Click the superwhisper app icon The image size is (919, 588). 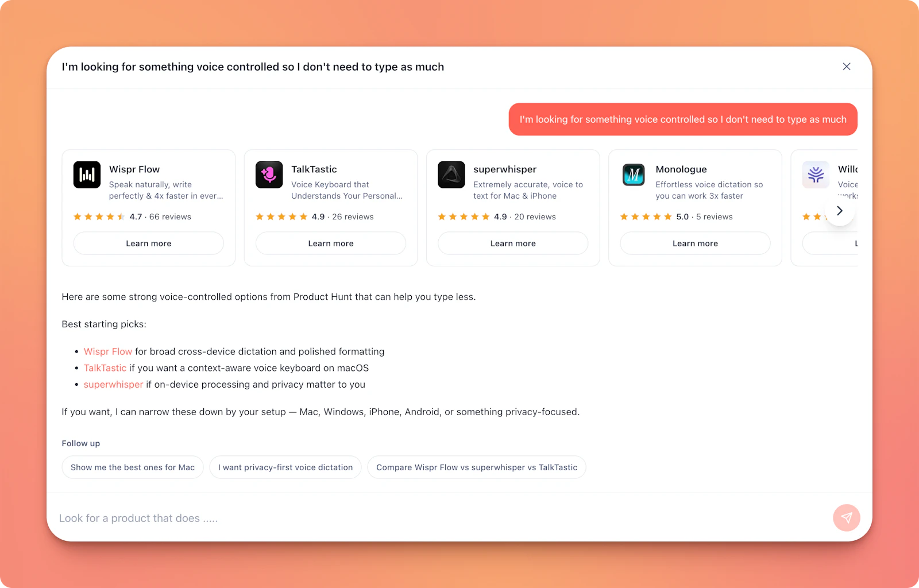tap(451, 175)
